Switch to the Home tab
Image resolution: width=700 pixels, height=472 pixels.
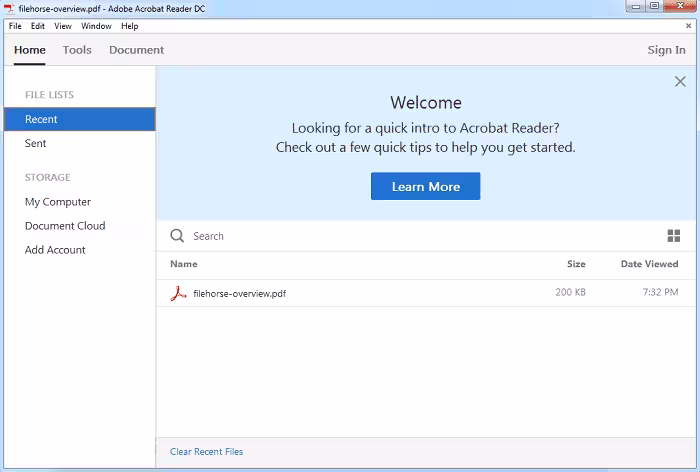point(29,50)
